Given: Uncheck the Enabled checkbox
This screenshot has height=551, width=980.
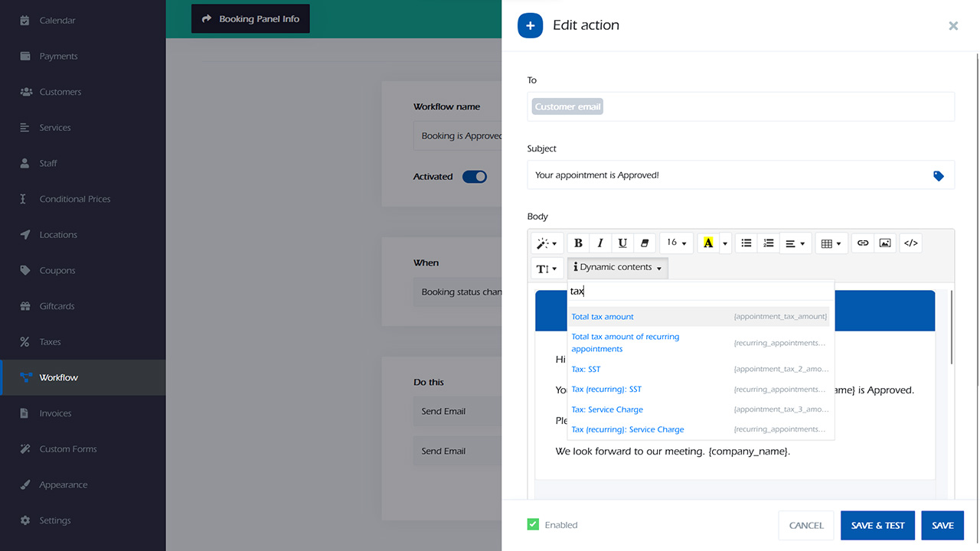Looking at the screenshot, I should [533, 525].
